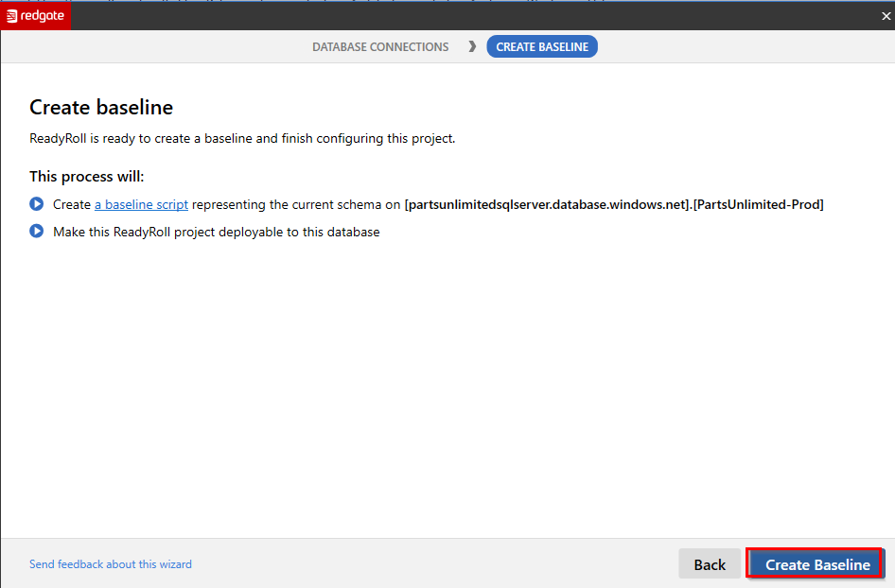The image size is (895, 588).
Task: Click the bullet icon beside 'Create a baseline script'
Action: click(37, 203)
